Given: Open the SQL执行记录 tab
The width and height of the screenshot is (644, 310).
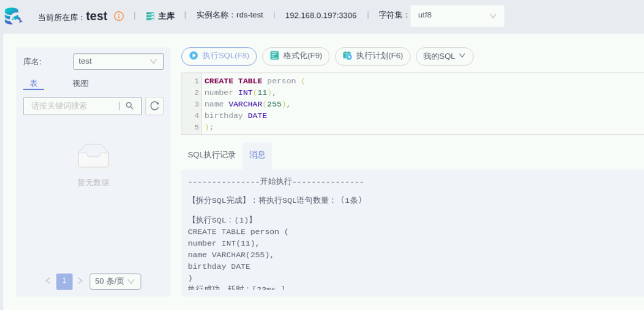Looking at the screenshot, I should (212, 155).
